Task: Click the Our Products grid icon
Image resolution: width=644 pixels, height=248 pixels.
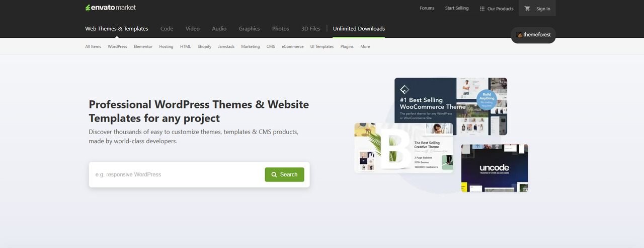Action: (482, 9)
